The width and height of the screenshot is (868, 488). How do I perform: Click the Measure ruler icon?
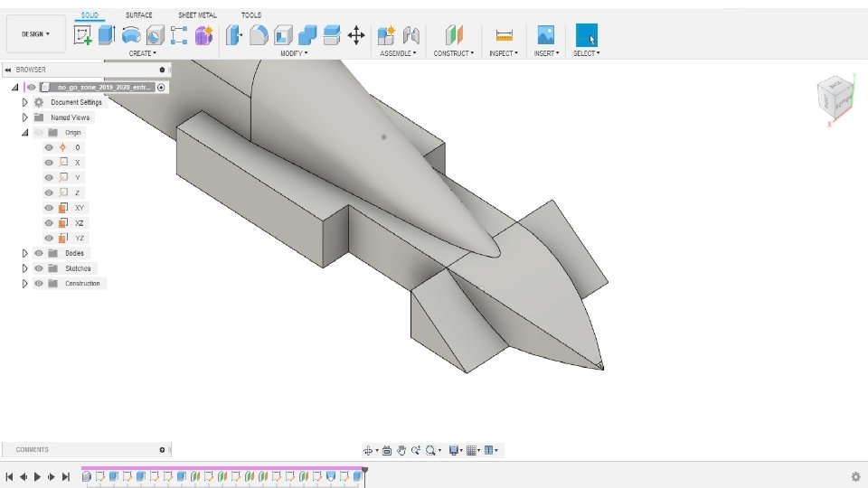pos(504,35)
